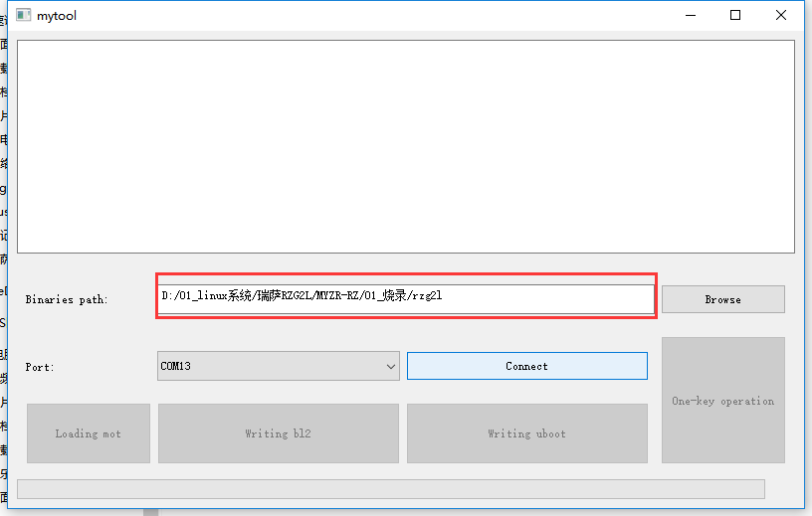
Task: Click the "Binaries path:" label
Action: (x=67, y=299)
